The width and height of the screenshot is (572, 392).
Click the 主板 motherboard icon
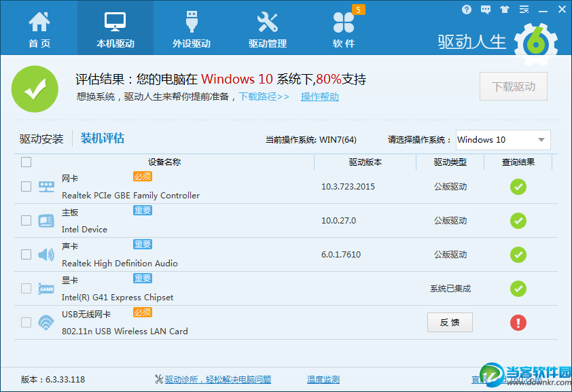46,221
